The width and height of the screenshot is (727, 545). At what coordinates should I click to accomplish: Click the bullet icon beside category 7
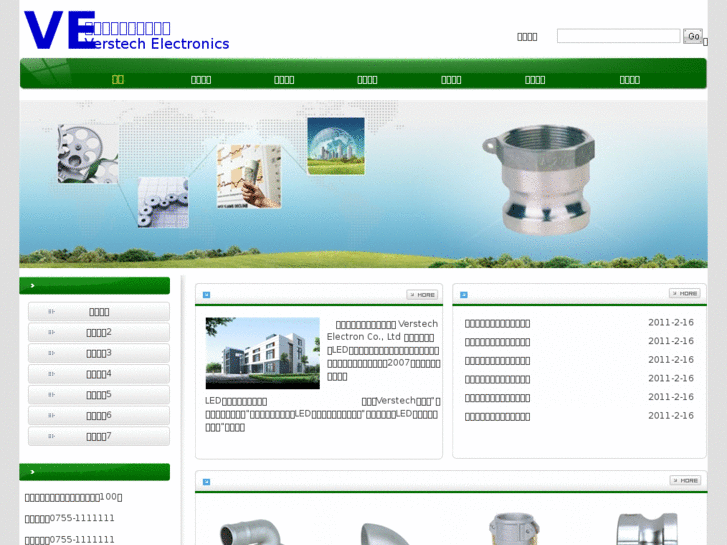point(51,436)
